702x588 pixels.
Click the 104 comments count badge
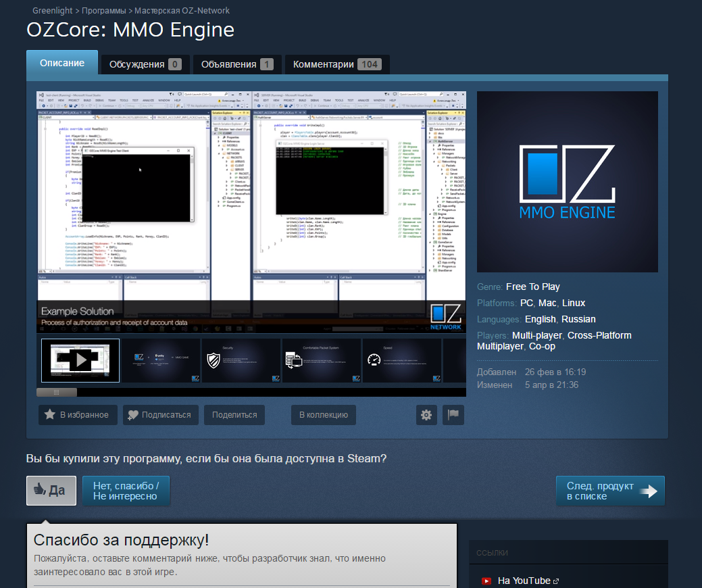(x=370, y=64)
